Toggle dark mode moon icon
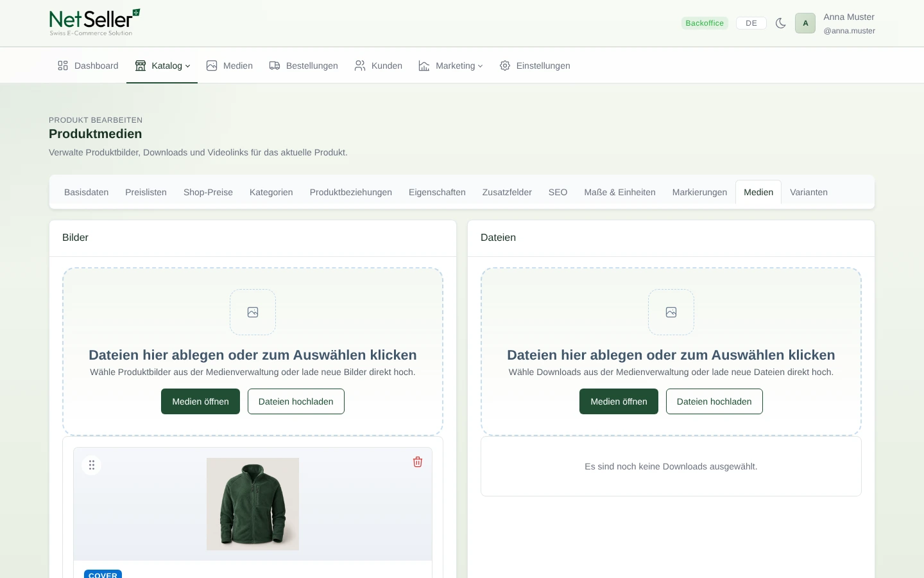The width and height of the screenshot is (924, 578). (x=781, y=23)
